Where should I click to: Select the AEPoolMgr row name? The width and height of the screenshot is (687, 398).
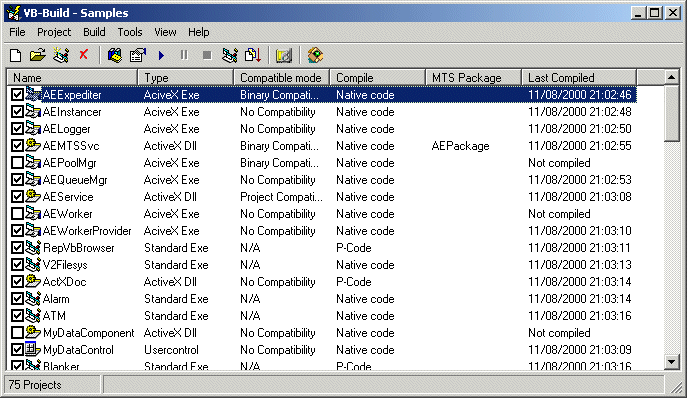tap(69, 163)
